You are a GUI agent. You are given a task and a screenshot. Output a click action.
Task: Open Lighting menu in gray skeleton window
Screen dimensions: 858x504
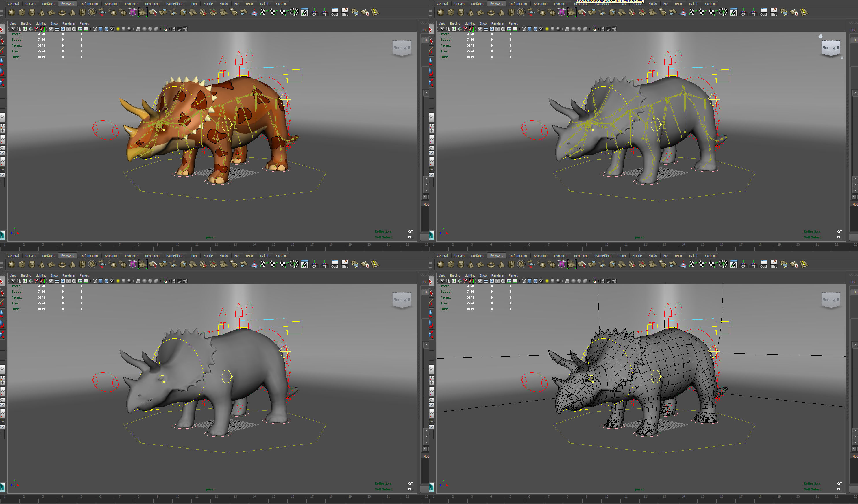469,23
